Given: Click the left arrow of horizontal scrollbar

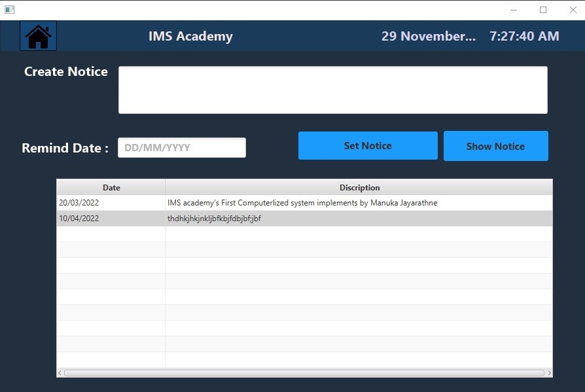Looking at the screenshot, I should [59, 372].
